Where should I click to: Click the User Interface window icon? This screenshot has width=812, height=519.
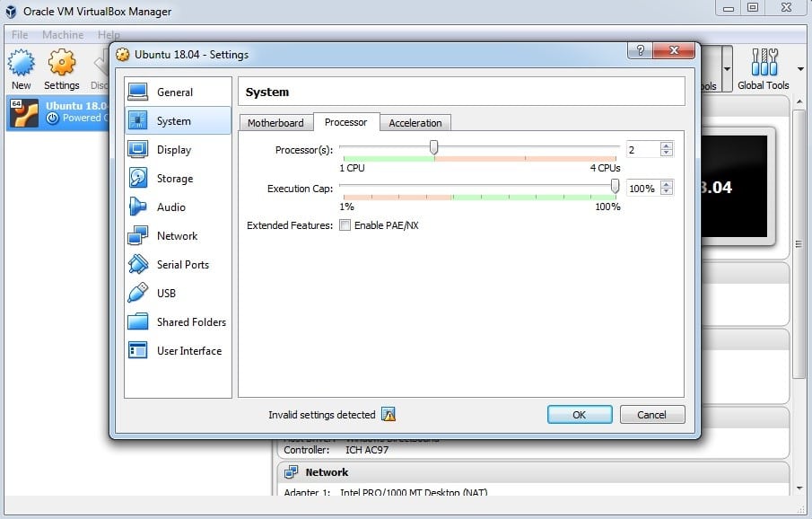point(138,350)
